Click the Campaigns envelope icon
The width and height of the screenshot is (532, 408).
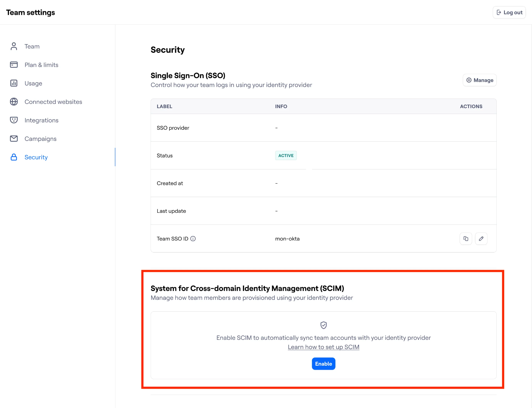pyautogui.click(x=14, y=139)
